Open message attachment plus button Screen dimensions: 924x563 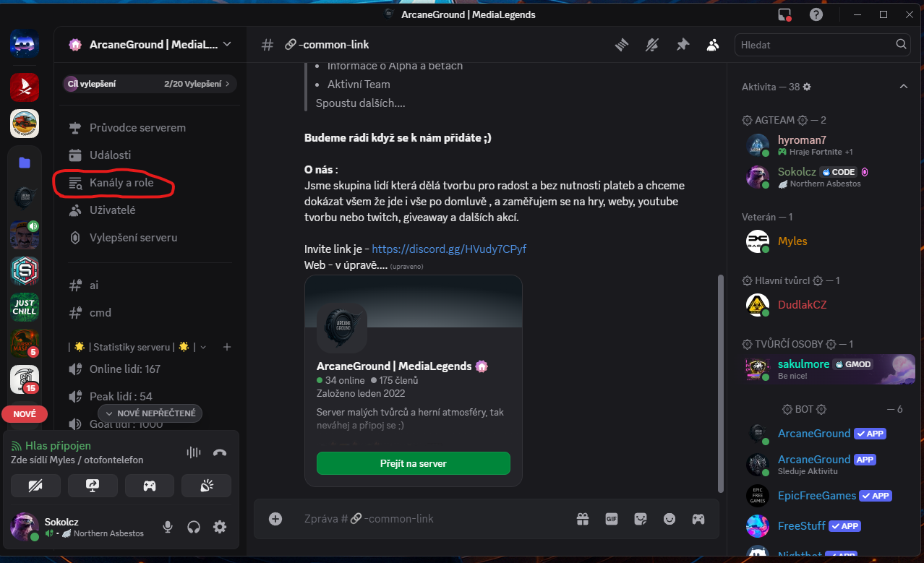pyautogui.click(x=275, y=518)
